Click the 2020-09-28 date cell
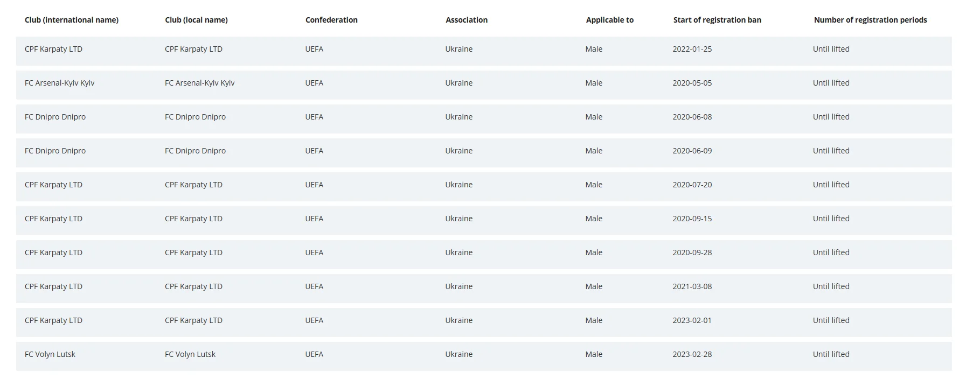This screenshot has height=379, width=980. point(692,252)
